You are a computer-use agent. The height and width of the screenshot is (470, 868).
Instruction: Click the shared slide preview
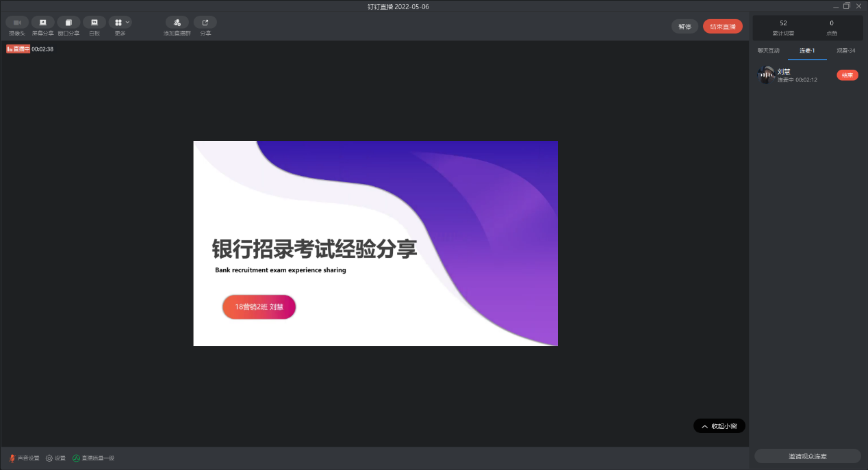tap(375, 244)
